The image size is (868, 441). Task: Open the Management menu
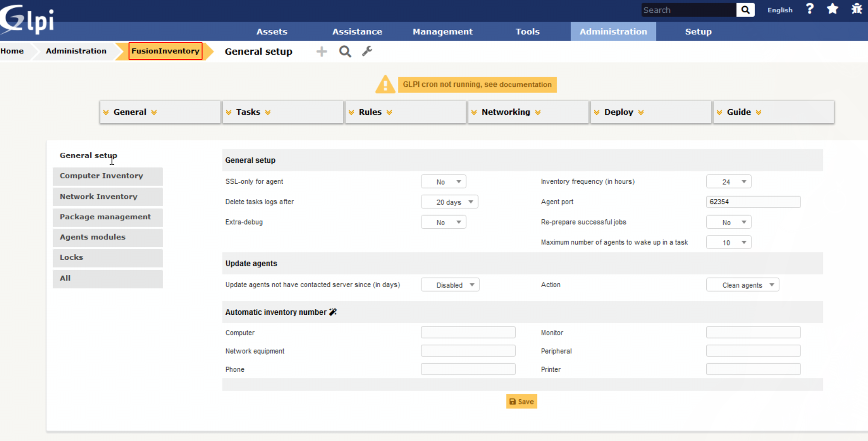click(x=443, y=31)
